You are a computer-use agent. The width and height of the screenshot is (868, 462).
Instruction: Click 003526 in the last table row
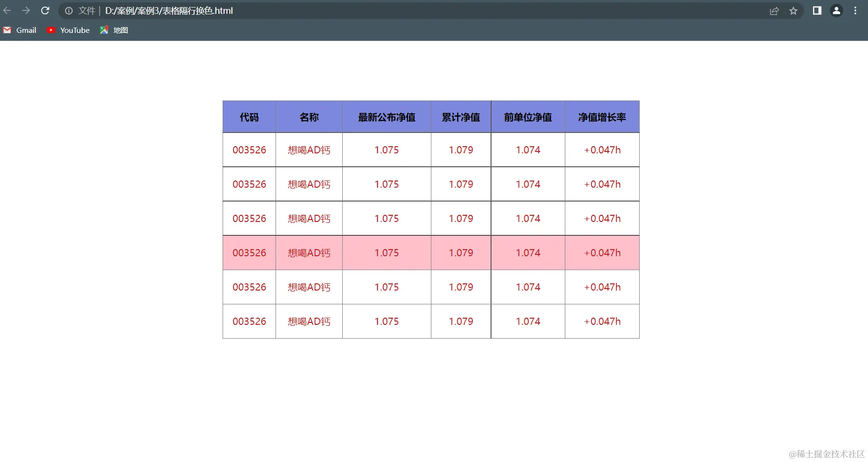[249, 321]
